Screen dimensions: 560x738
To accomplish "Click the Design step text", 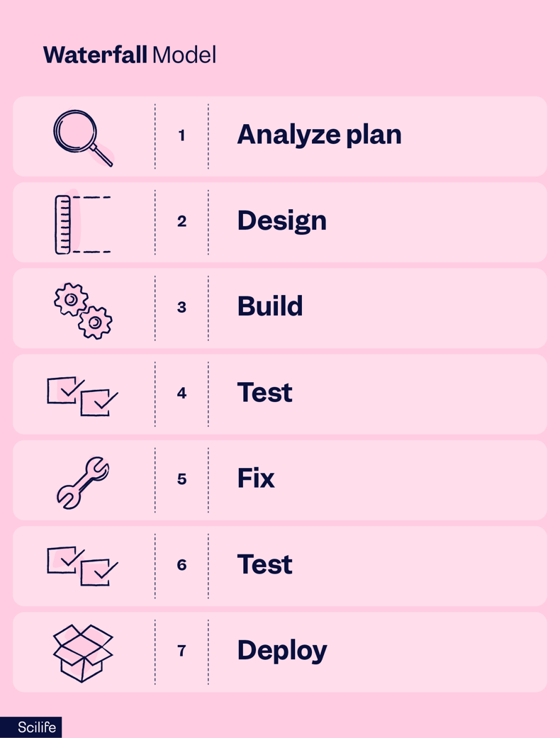I will pyautogui.click(x=282, y=220).
